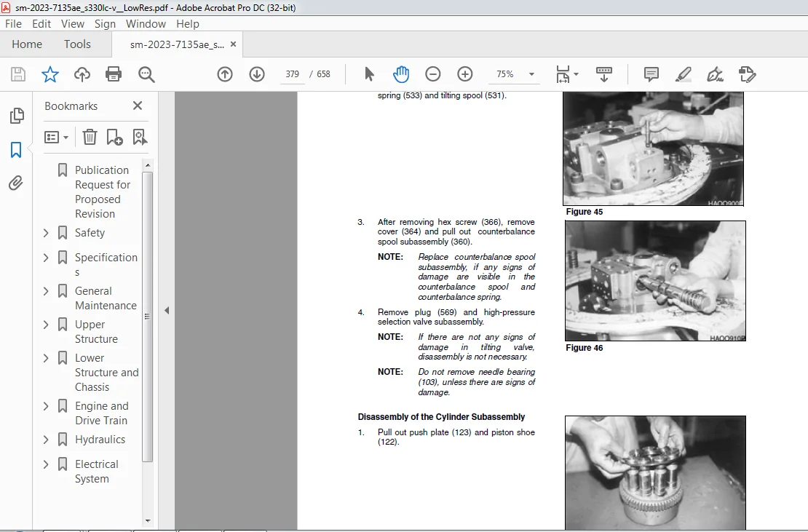Expand the Electrical System bookmark

(x=46, y=464)
